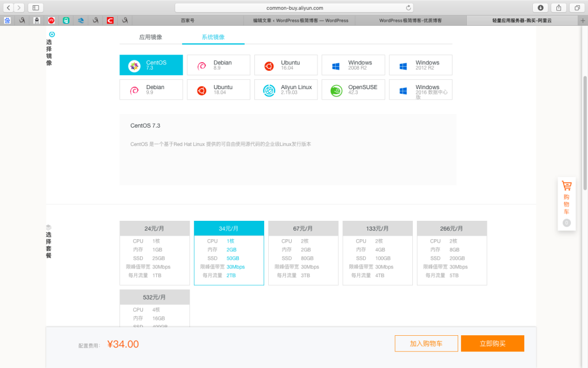
Task: Show all tabs overview icon
Action: coord(577,7)
